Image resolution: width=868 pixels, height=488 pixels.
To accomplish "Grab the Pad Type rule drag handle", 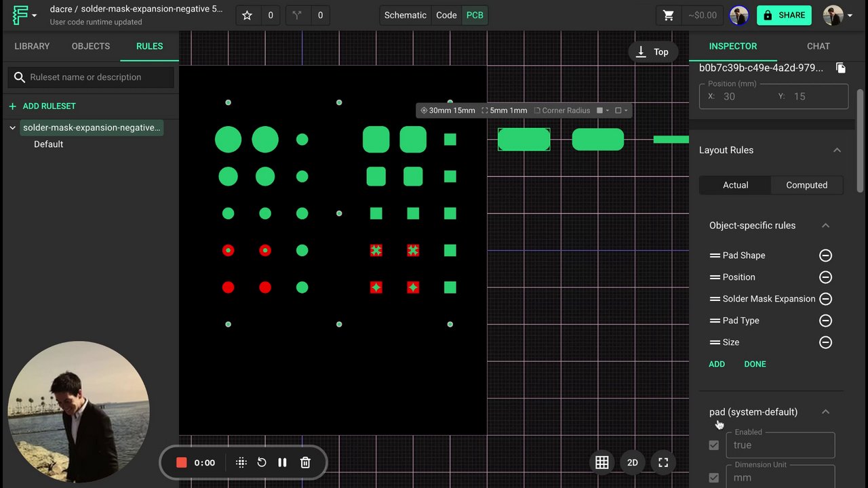I will pyautogui.click(x=715, y=321).
